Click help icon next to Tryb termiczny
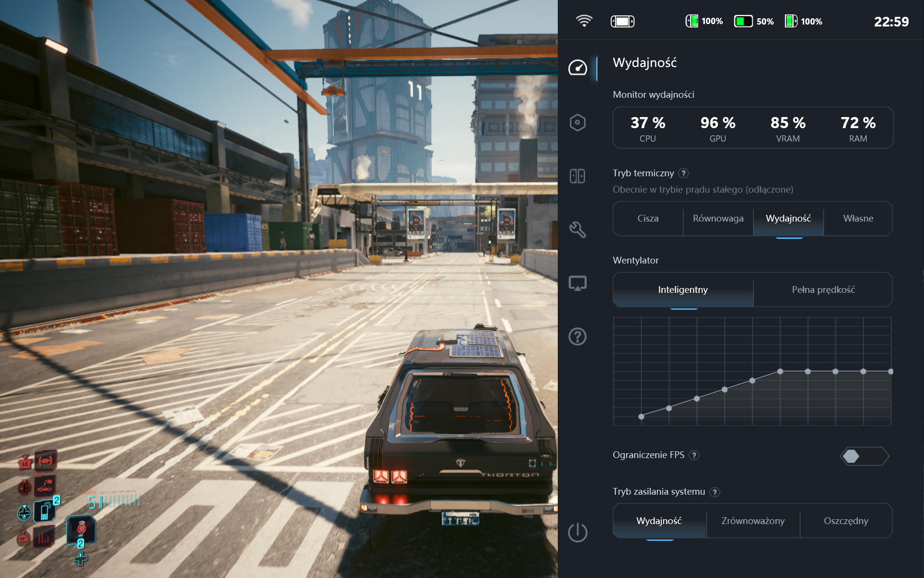This screenshot has height=578, width=924. pyautogui.click(x=683, y=173)
